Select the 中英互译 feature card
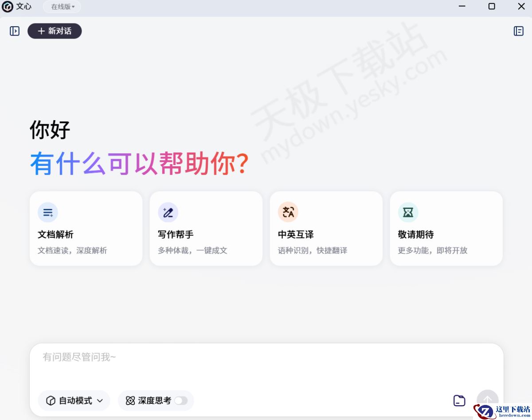Image resolution: width=532 pixels, height=420 pixels. 326,228
